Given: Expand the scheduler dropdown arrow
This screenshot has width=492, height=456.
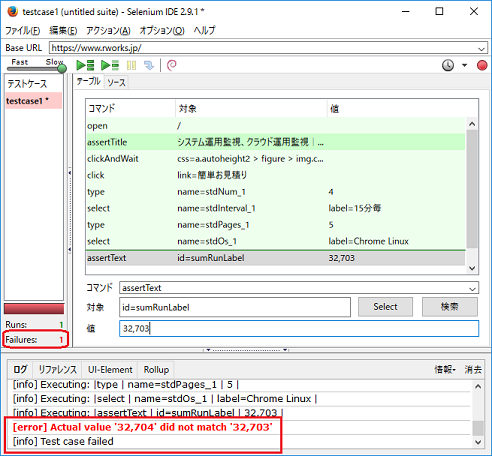Looking at the screenshot, I should click(x=464, y=65).
